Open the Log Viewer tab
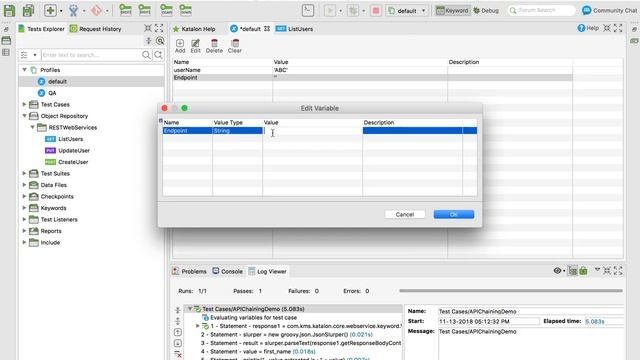Viewport: 640px width, 360px height. [267, 271]
